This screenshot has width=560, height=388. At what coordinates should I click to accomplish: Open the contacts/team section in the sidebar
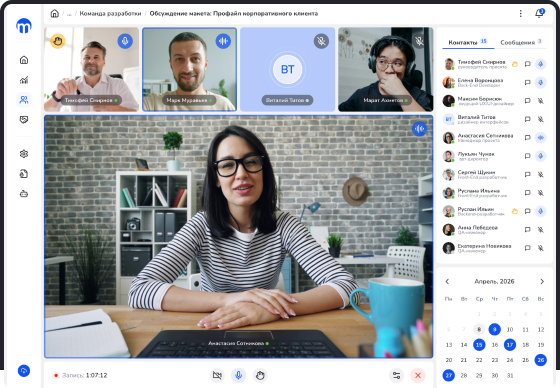pos(24,100)
